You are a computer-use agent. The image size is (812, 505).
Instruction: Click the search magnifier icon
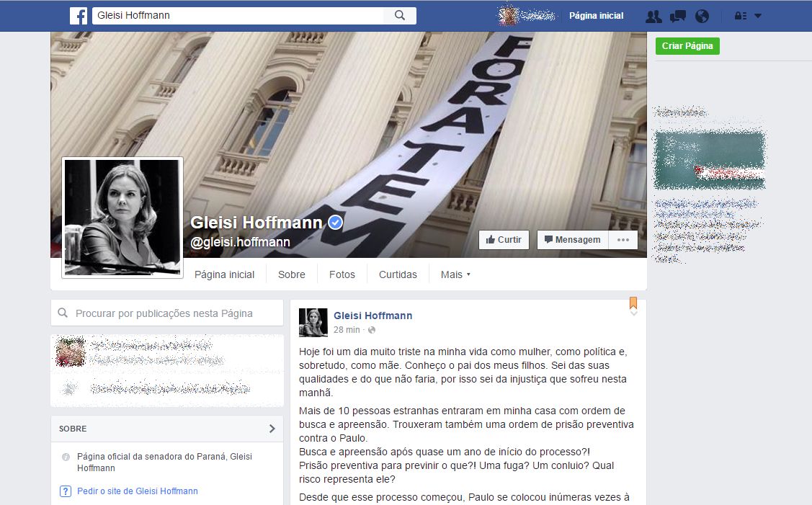(400, 15)
